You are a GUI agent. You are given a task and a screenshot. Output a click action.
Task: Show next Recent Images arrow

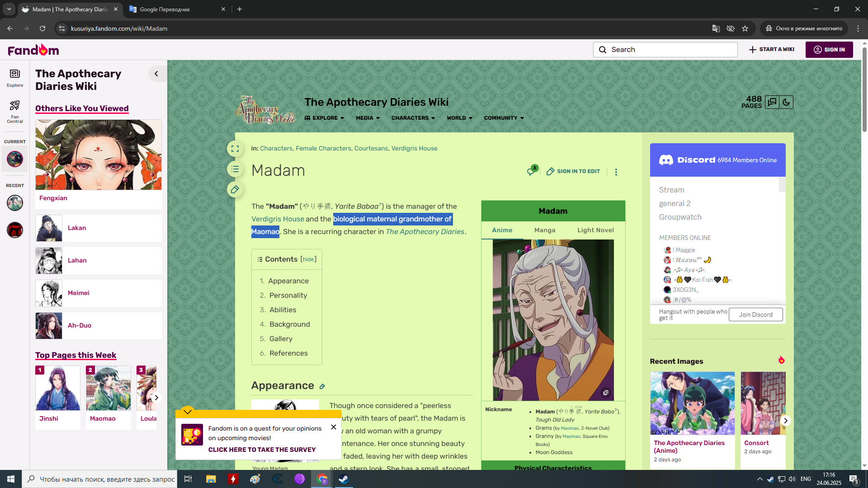pos(786,421)
